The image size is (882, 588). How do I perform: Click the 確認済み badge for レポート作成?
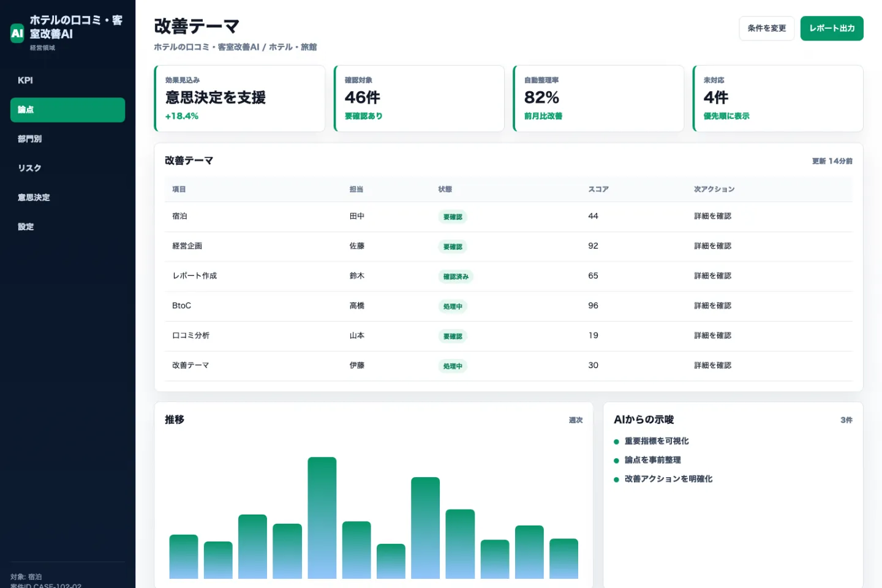(456, 277)
